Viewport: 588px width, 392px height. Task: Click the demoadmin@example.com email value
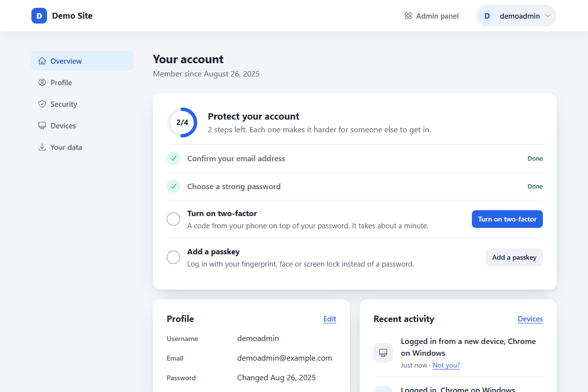tap(285, 358)
